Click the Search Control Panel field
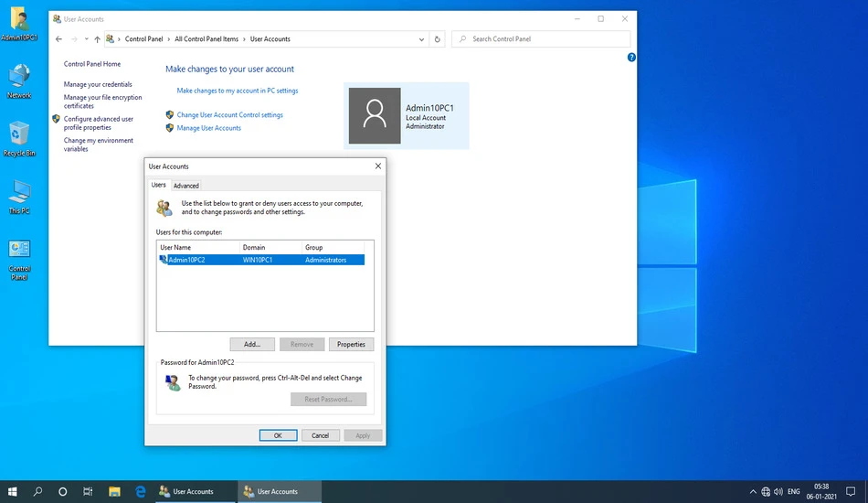 point(541,39)
